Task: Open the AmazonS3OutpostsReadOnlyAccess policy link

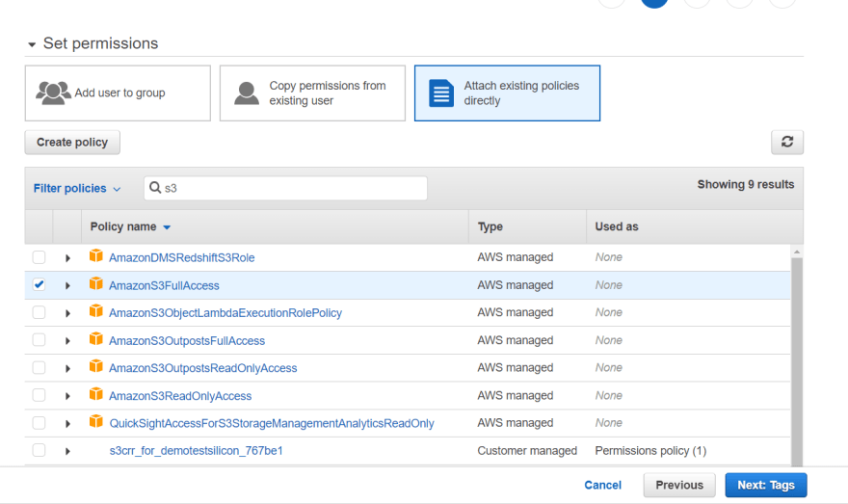Action: click(202, 368)
